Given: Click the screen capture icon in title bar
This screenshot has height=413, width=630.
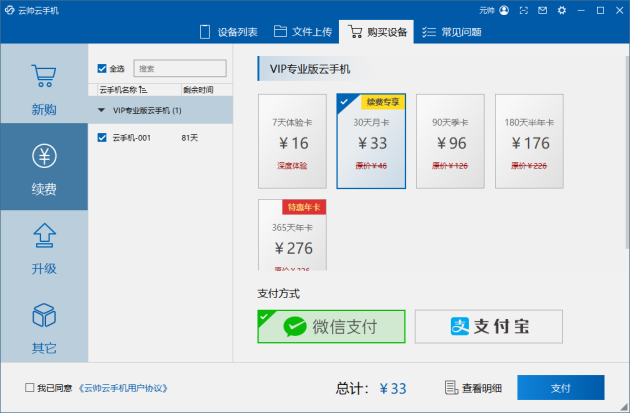Looking at the screenshot, I should [x=524, y=10].
